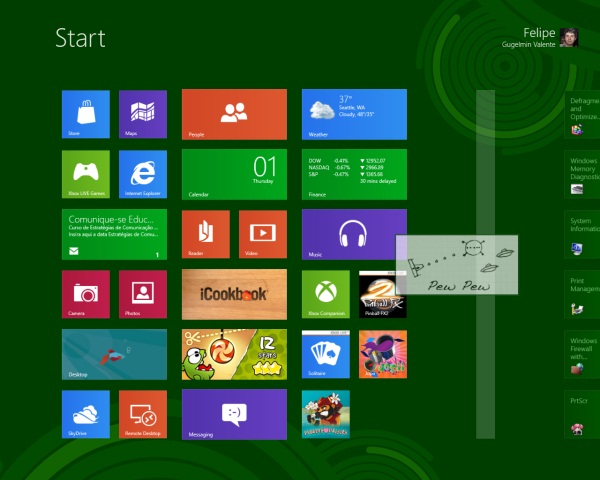Open Windows Memory Diagnostic tile
The height and width of the screenshot is (480, 600).
582,175
